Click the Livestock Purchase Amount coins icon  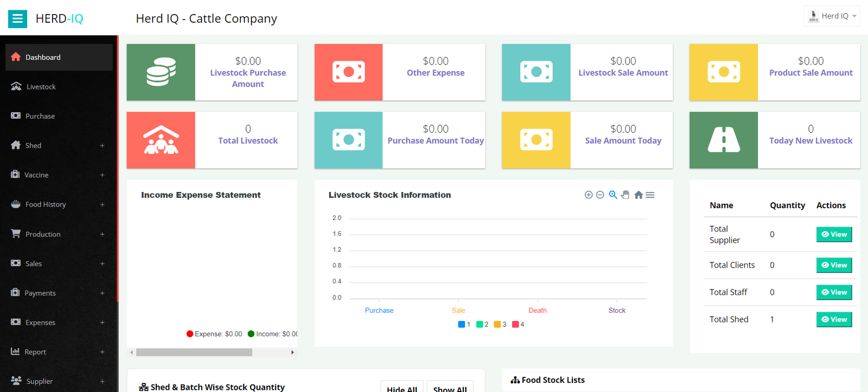161,72
